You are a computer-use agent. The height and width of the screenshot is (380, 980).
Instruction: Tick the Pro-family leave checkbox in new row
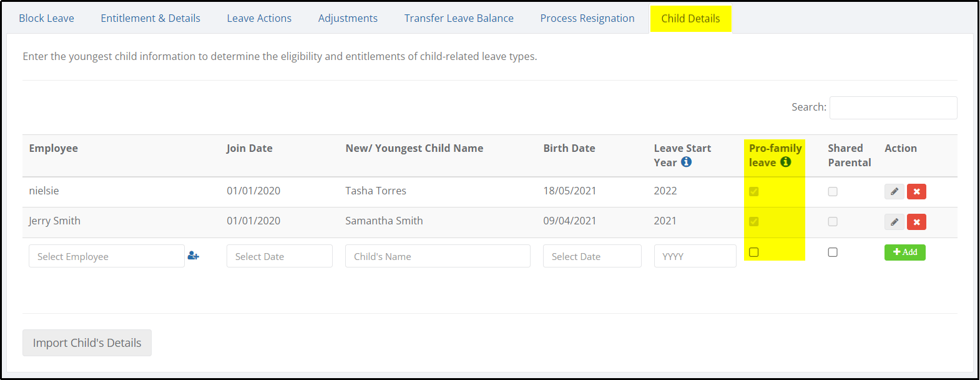click(x=754, y=252)
